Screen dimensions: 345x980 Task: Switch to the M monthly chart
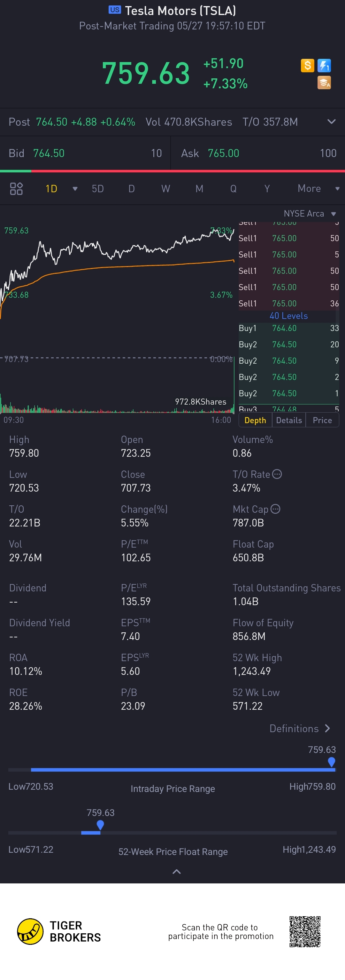pyautogui.click(x=199, y=189)
